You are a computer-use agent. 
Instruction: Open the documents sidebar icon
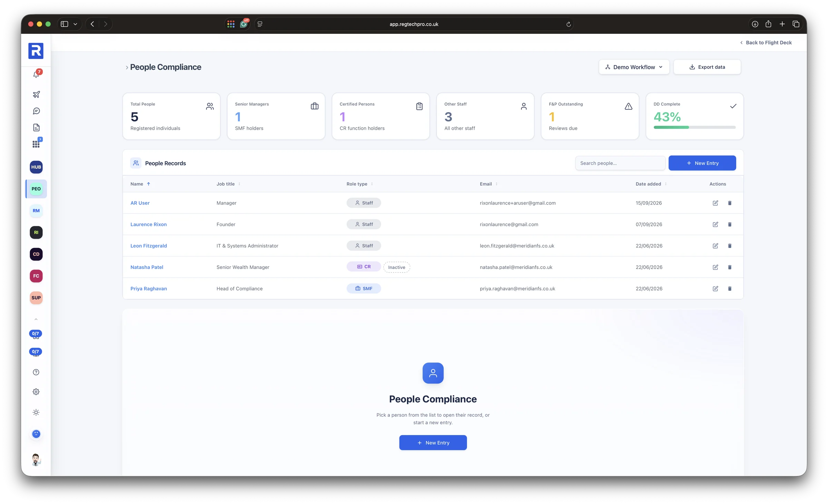pyautogui.click(x=36, y=128)
